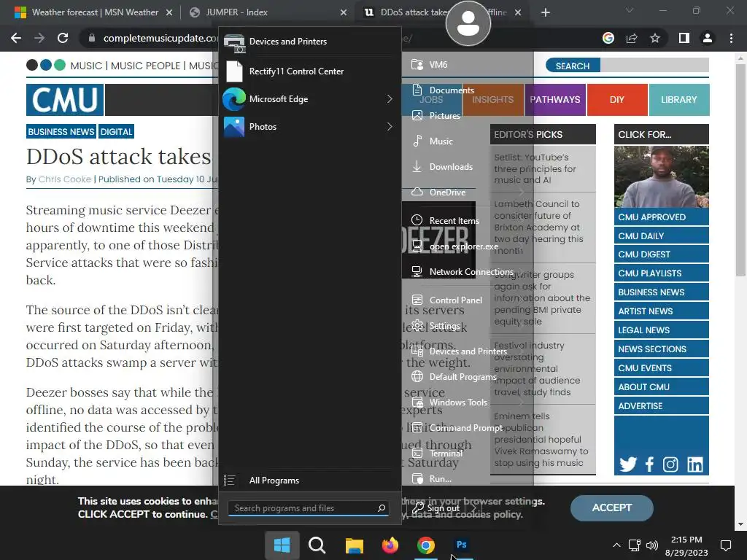Launch Firefox from taskbar
Image resolution: width=747 pixels, height=560 pixels.
(390, 545)
